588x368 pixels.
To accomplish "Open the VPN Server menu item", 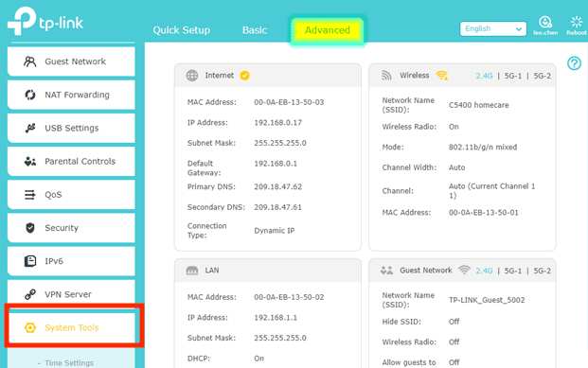I will [71, 294].
